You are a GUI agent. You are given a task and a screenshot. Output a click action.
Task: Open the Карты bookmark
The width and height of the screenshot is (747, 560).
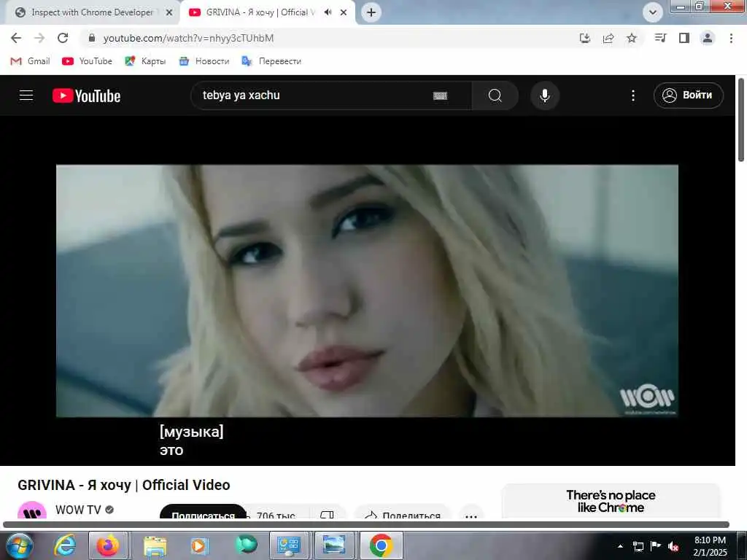tap(145, 61)
